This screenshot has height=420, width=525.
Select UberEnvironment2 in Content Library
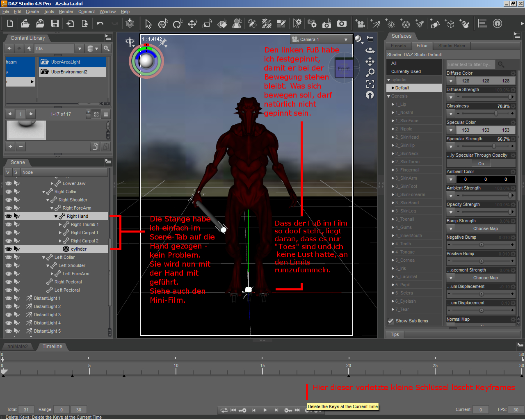pyautogui.click(x=73, y=72)
